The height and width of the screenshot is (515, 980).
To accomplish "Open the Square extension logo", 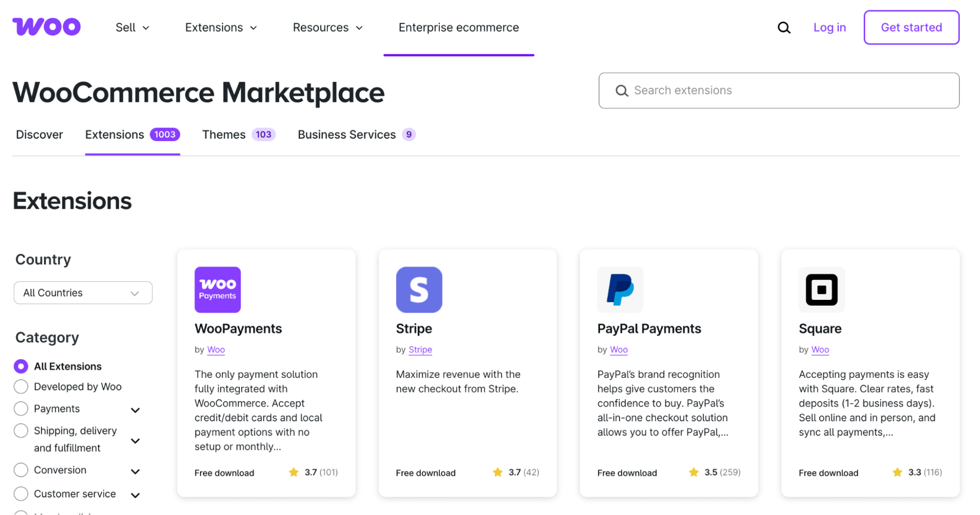I will [x=822, y=290].
